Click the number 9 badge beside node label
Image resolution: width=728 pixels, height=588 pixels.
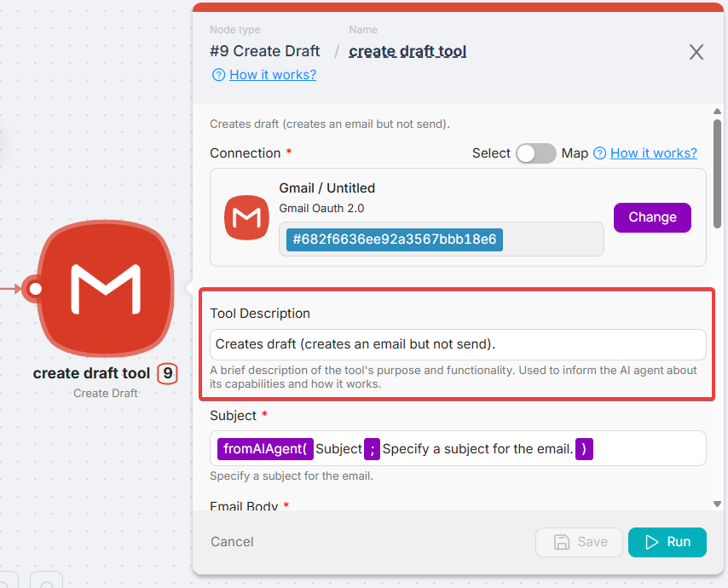click(x=168, y=373)
